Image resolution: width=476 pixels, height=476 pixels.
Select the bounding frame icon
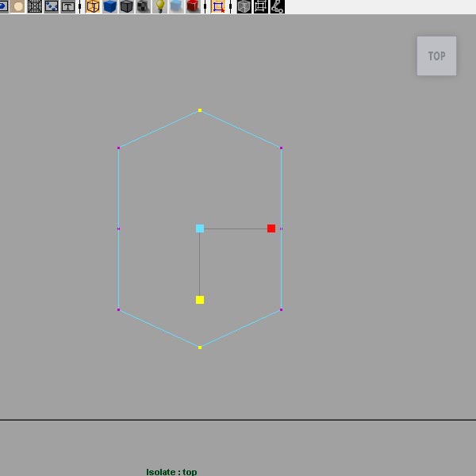tap(260, 6)
